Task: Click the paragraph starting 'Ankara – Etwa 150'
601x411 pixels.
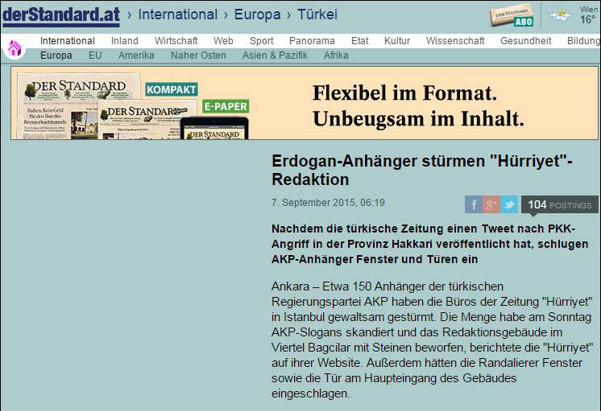Action: pos(432,340)
